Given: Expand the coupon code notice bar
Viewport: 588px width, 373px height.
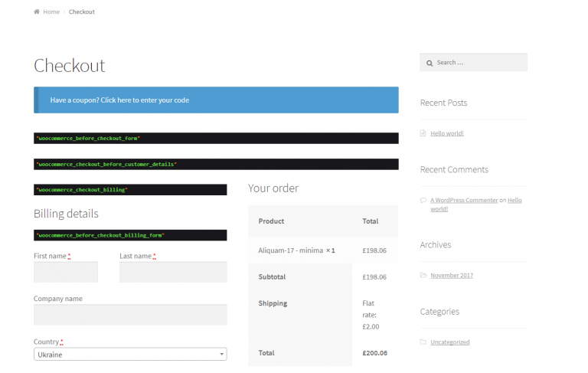Looking at the screenshot, I should click(216, 100).
